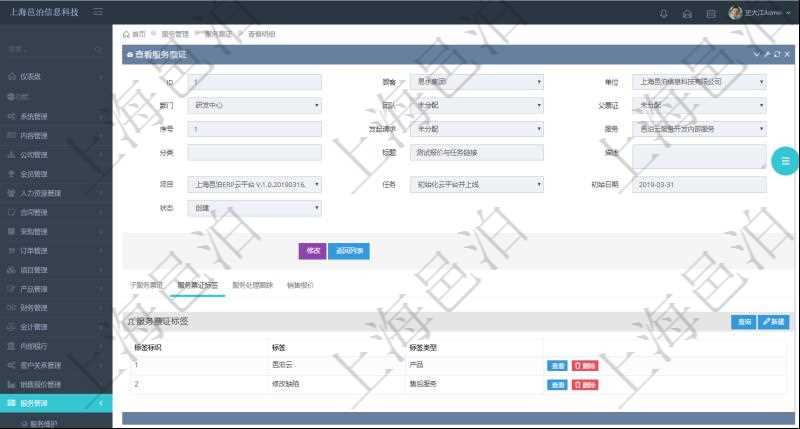
Task: Switch to the 销售报价 tab
Action: (300, 285)
